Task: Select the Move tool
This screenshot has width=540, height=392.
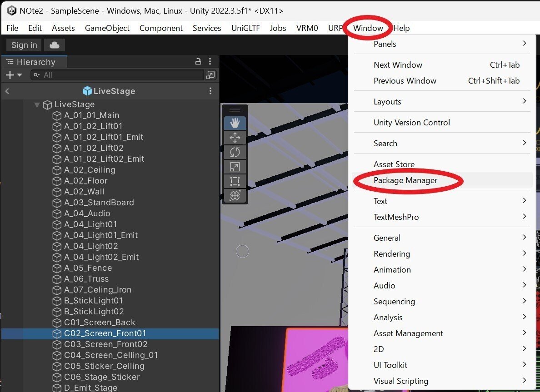Action: [x=235, y=138]
